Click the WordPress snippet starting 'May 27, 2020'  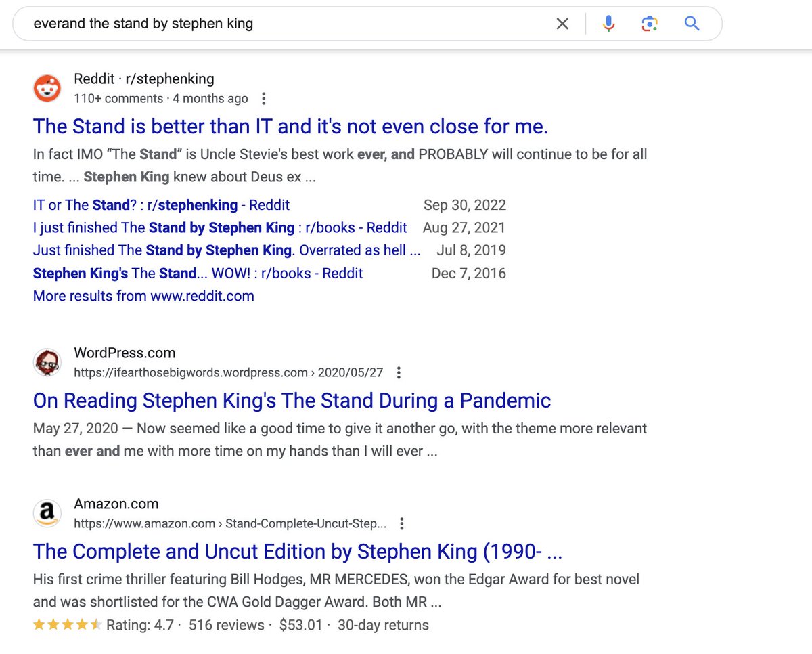pyautogui.click(x=340, y=440)
